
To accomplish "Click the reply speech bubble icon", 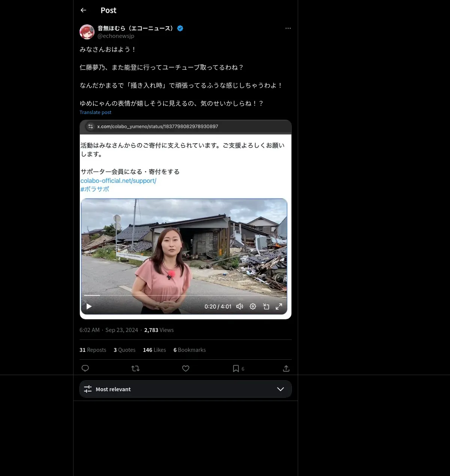I will [x=85, y=368].
